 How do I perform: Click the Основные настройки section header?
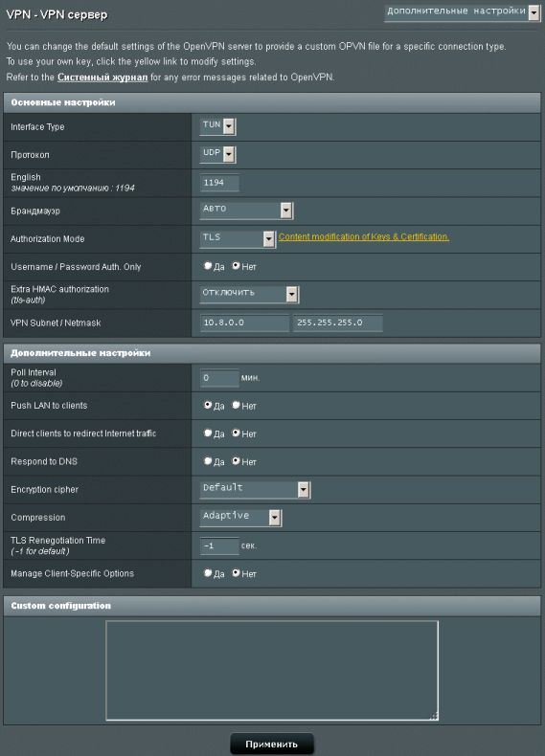(272, 102)
